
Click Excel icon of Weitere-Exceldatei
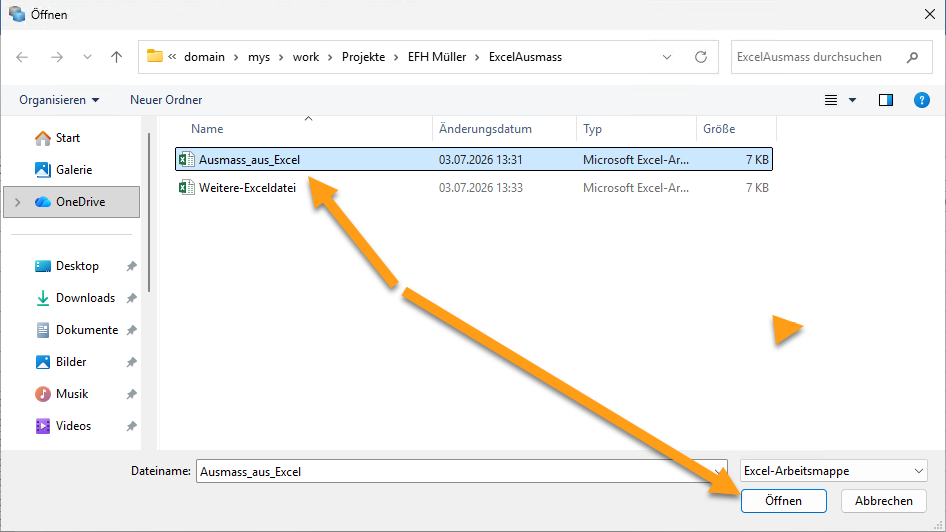[186, 188]
